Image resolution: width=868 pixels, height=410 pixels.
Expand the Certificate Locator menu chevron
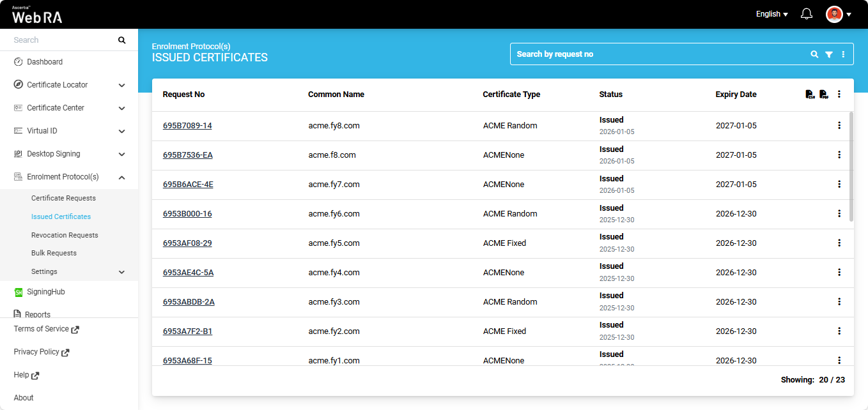[121, 85]
